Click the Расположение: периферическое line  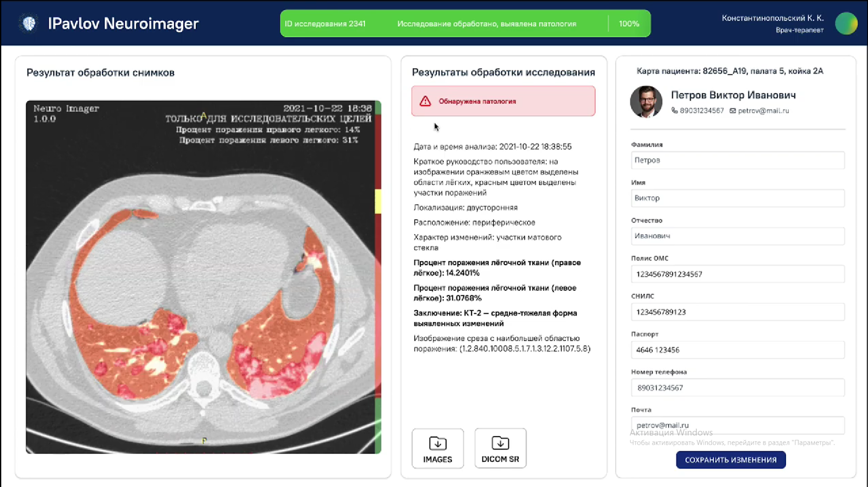[474, 222]
